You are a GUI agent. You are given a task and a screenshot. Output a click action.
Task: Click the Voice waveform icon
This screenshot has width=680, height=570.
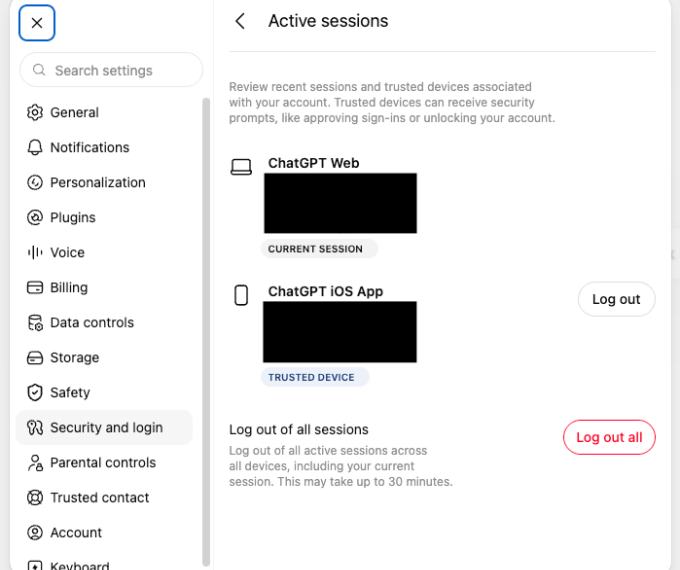(x=35, y=252)
